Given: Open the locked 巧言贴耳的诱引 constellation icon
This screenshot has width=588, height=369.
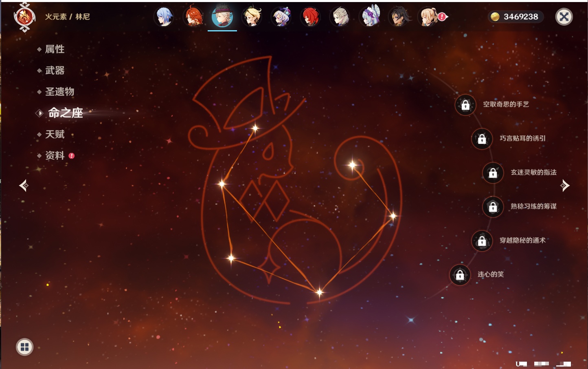Looking at the screenshot, I should click(482, 139).
